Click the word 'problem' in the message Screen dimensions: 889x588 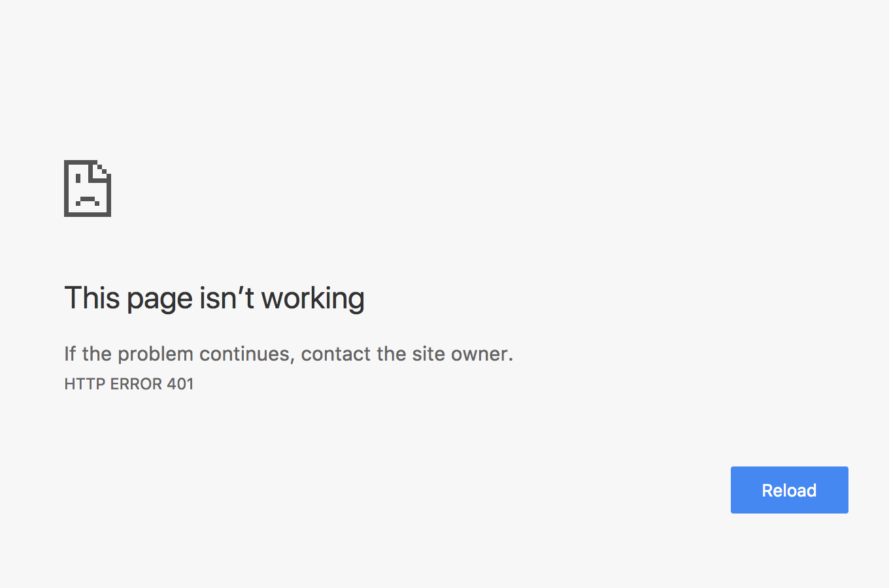pos(156,353)
